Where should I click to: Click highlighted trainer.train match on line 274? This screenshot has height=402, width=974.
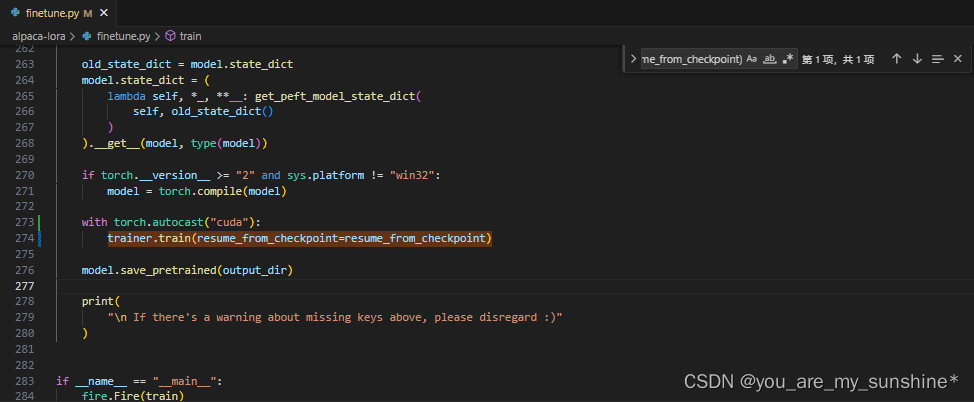(299, 239)
